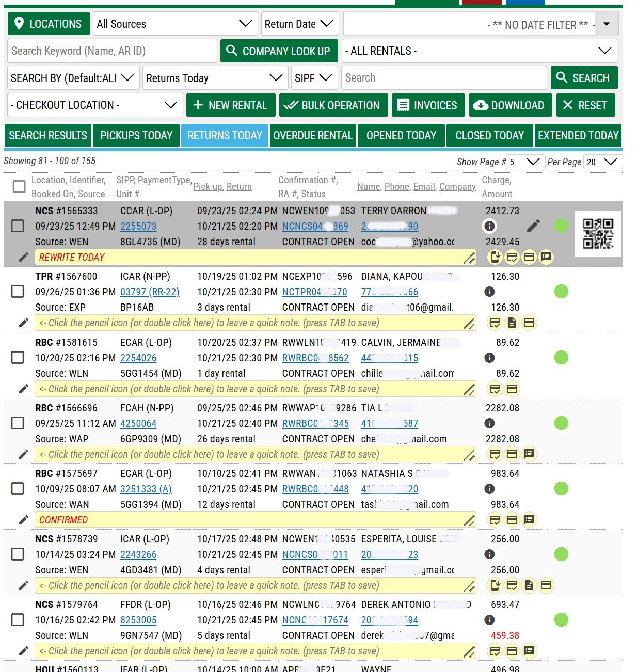Open document icon in TPR #1567600 row
This screenshot has height=672, width=638.
tap(512, 323)
